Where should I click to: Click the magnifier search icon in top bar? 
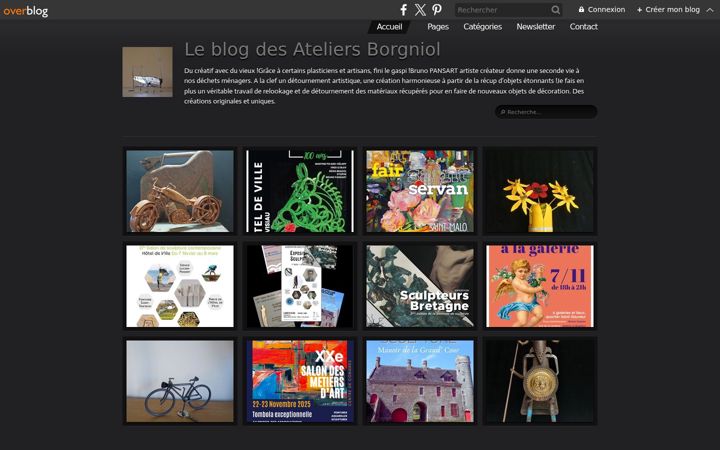pos(556,10)
